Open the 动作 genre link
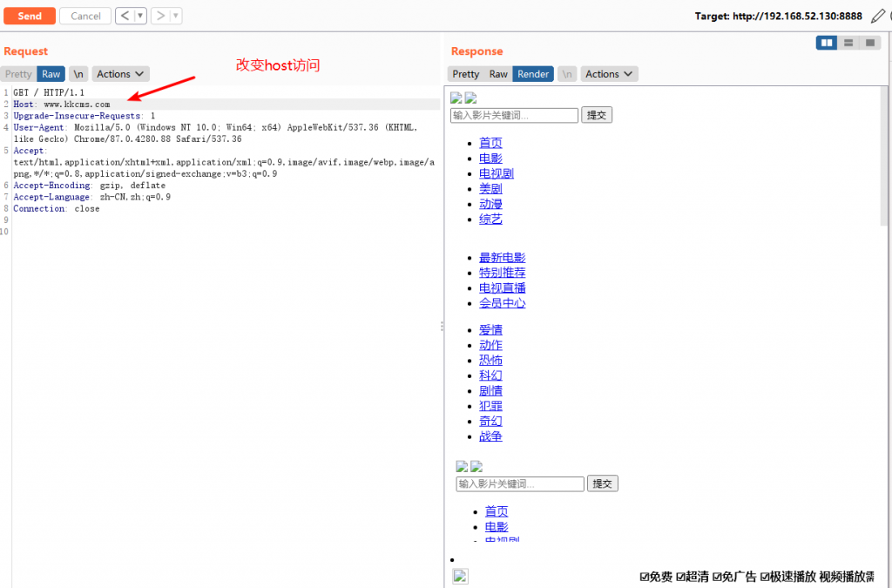The image size is (892, 588). click(x=490, y=345)
